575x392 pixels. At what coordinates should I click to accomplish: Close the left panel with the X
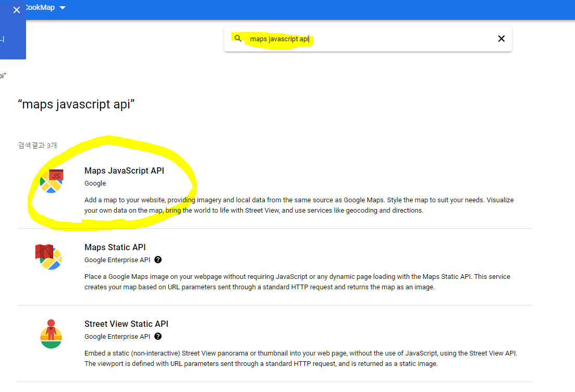click(x=17, y=10)
